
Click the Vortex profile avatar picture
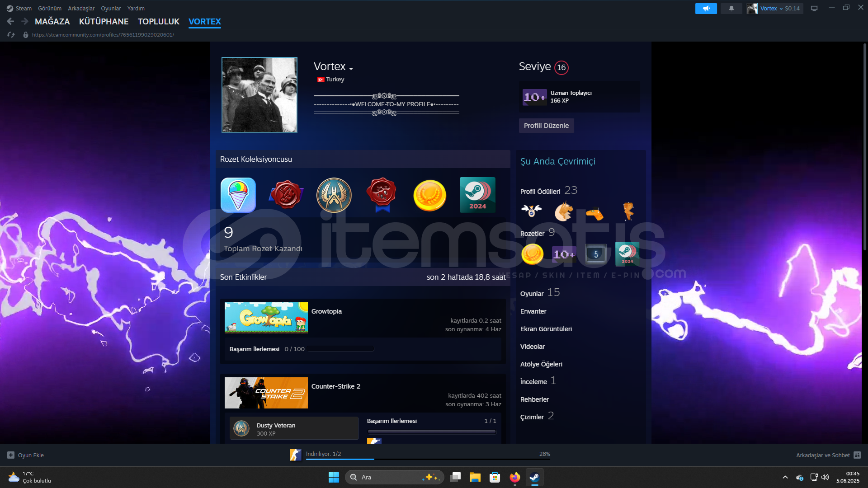[259, 95]
